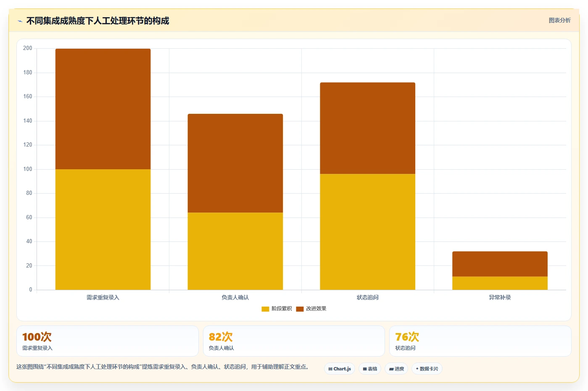Open the 76次 状态追问 data card

tap(480, 341)
